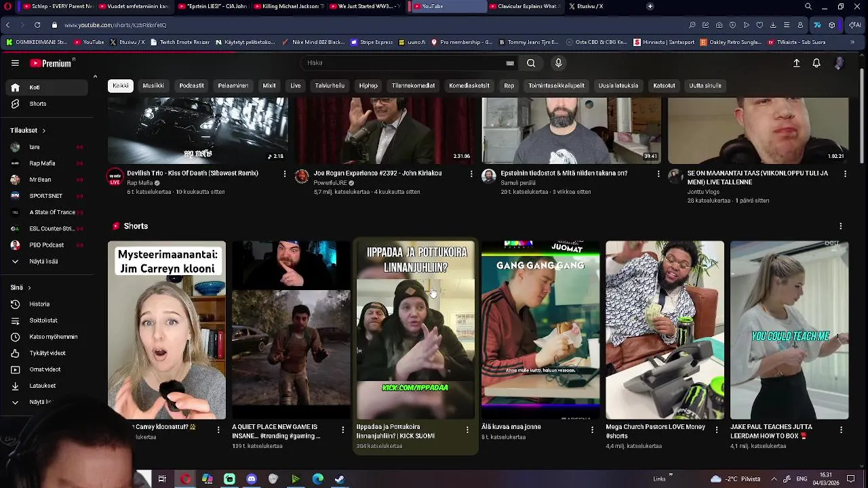The height and width of the screenshot is (488, 868).
Task: Open options for Mega Church Pastors short
Action: [x=717, y=430]
